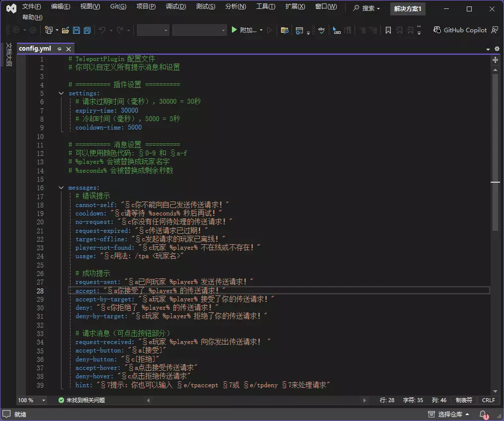Expand the undo history dropdown arrow

[111, 30]
